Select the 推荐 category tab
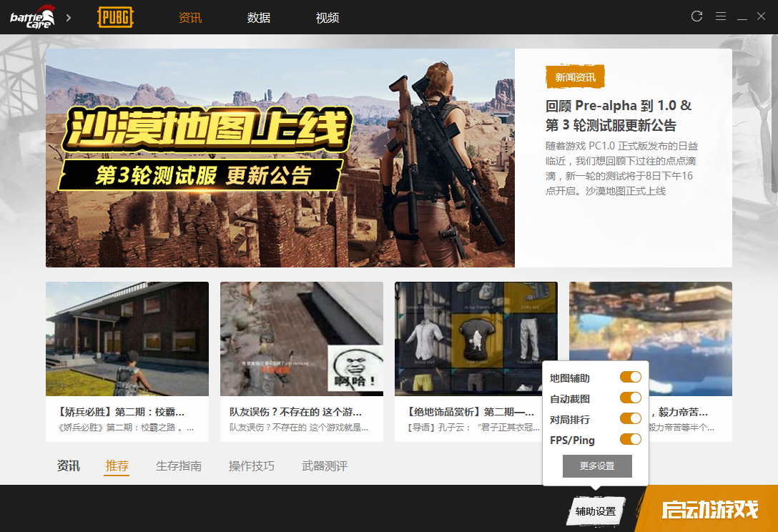The width and height of the screenshot is (778, 532). click(117, 466)
